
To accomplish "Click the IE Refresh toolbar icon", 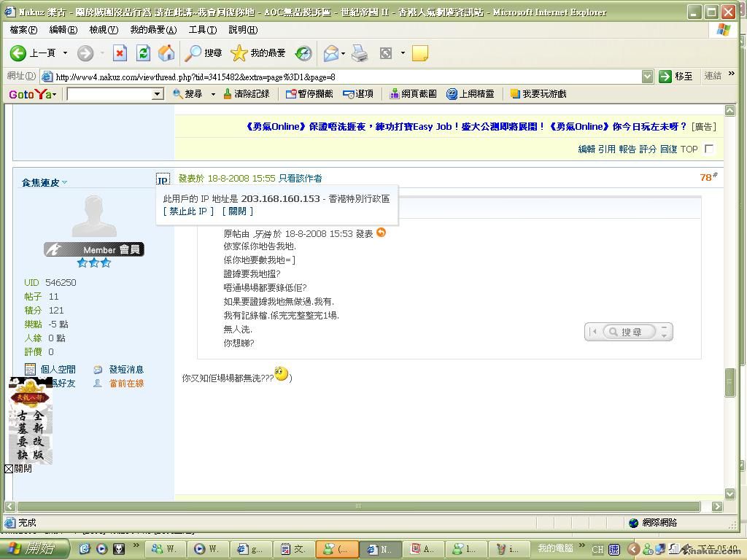I will point(144,52).
